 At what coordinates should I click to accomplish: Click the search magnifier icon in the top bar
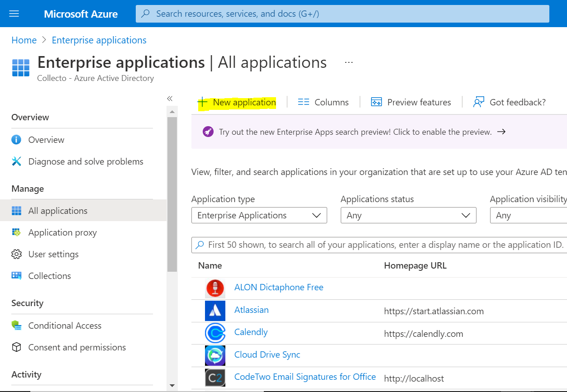(x=146, y=14)
